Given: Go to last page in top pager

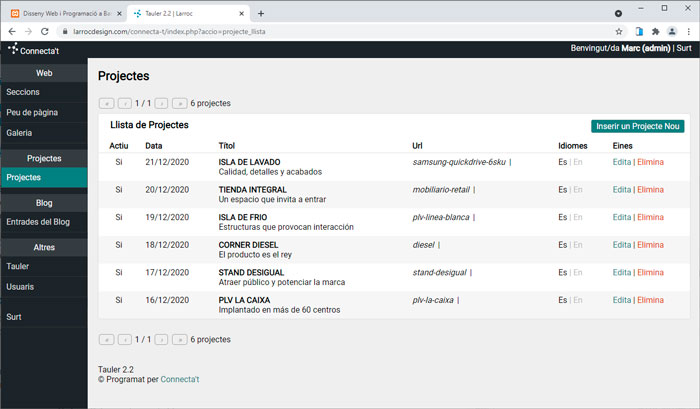Looking at the screenshot, I should tap(179, 103).
